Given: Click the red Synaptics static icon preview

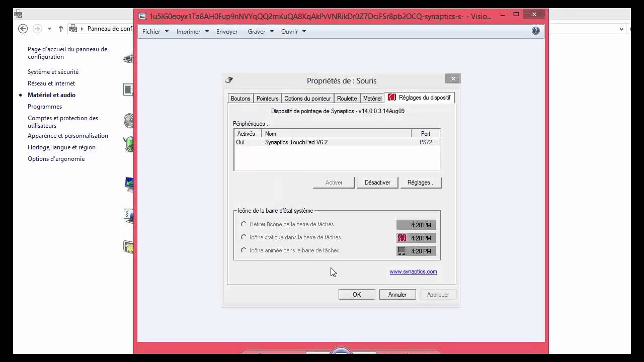Looking at the screenshot, I should click(x=402, y=238).
